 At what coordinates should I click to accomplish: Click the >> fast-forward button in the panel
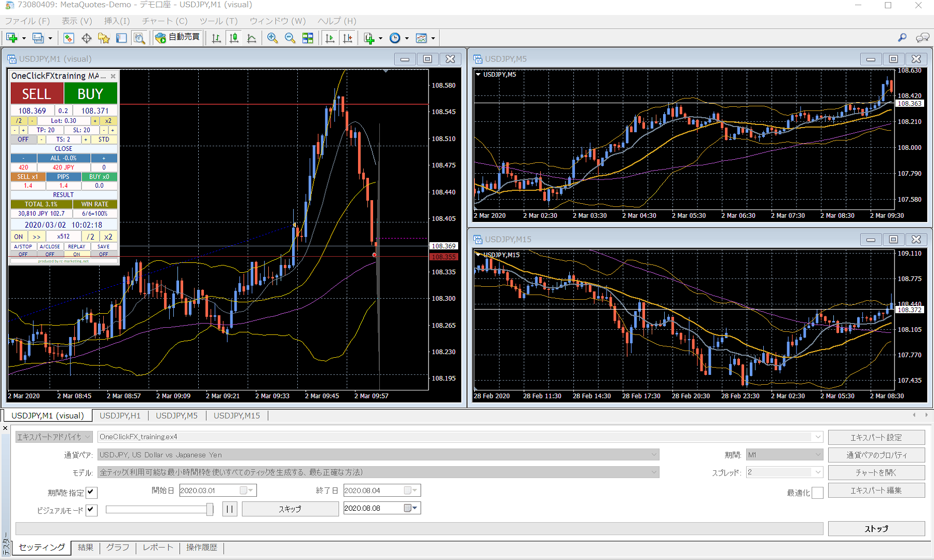click(x=36, y=236)
